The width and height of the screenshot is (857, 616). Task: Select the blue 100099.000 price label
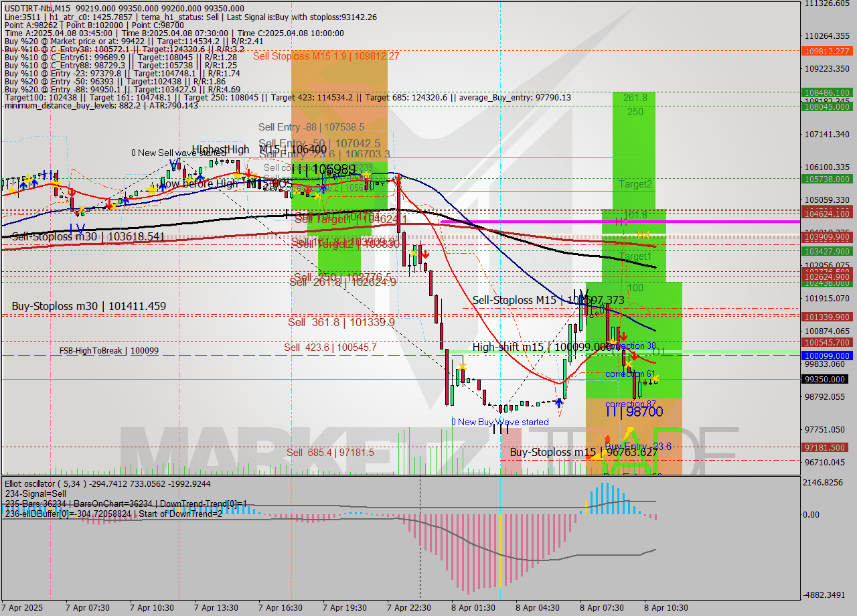[x=828, y=356]
